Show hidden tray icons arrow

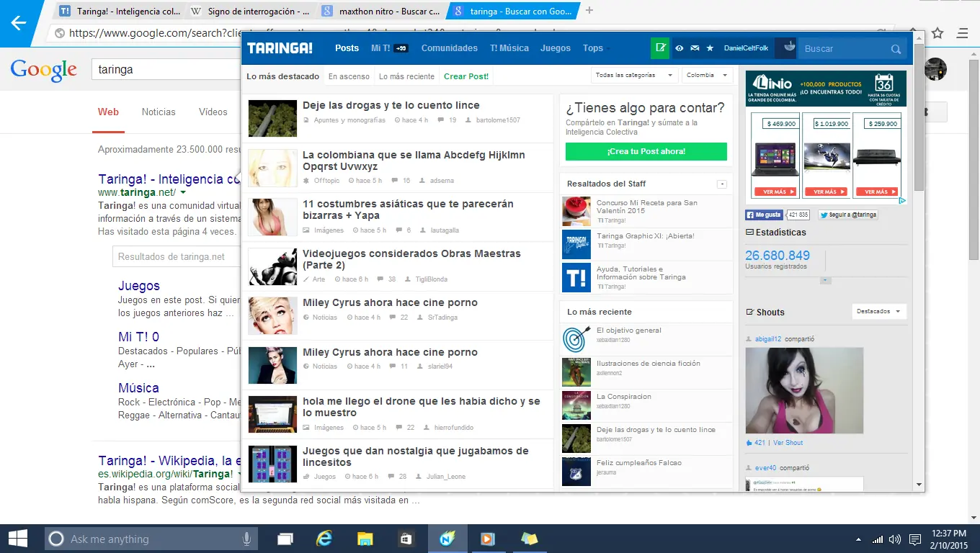[x=858, y=539]
